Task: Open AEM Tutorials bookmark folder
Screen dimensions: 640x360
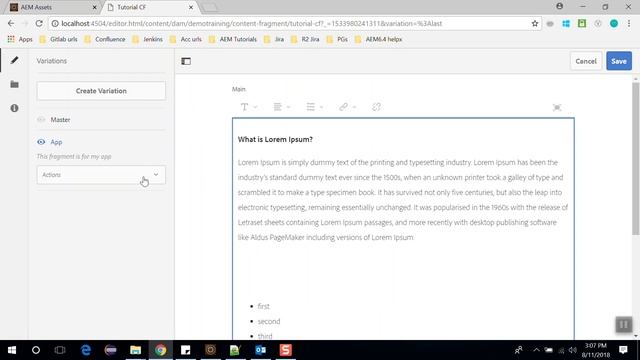Action: coord(233,39)
